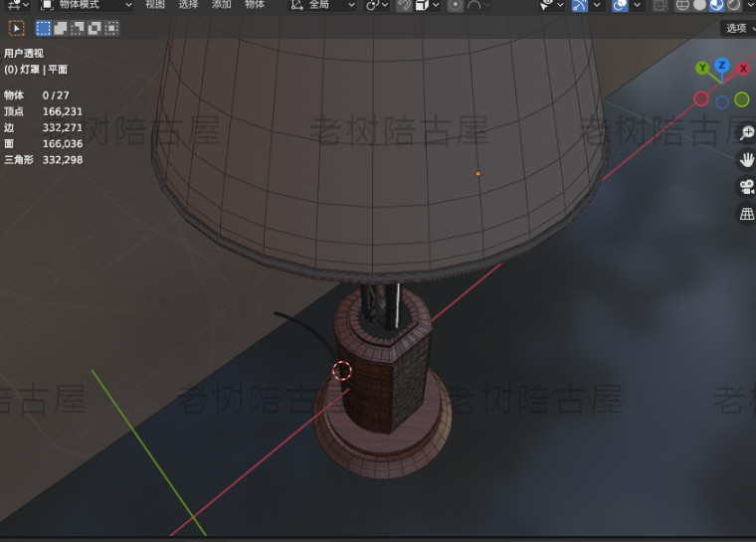
Task: Toggle proportional editing
Action: (x=455, y=5)
